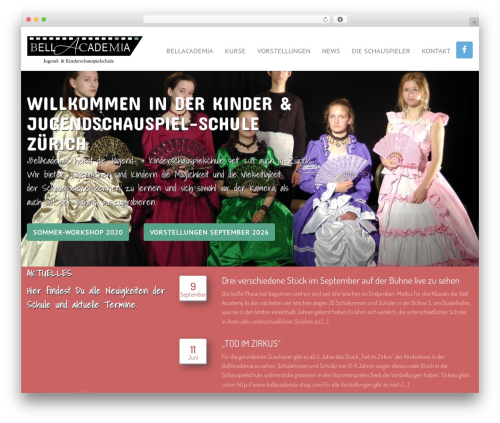Open DIE SCHAUSPIELER menu item
Viewport: 500px width, 423px height.
[x=381, y=51]
